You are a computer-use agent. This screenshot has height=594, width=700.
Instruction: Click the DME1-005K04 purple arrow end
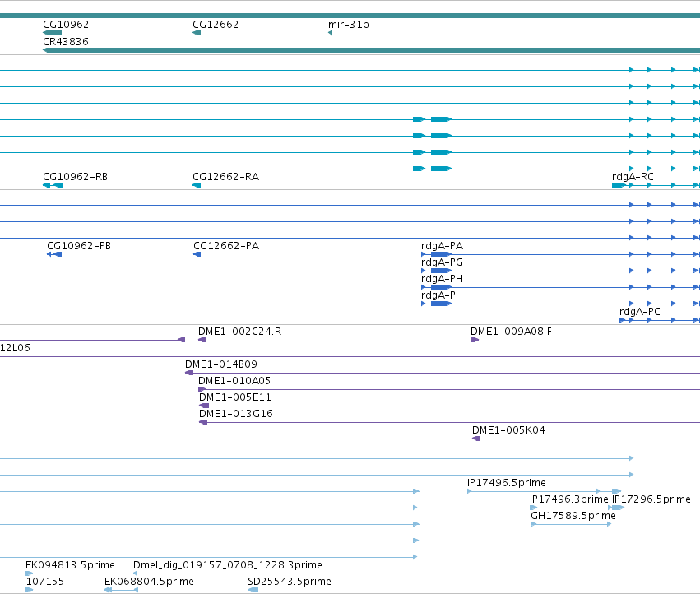click(476, 439)
